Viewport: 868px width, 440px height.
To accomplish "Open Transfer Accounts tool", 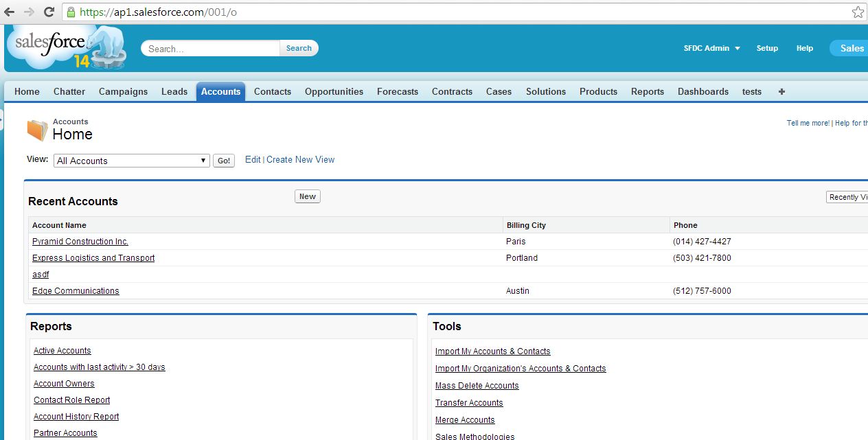I will tap(469, 403).
